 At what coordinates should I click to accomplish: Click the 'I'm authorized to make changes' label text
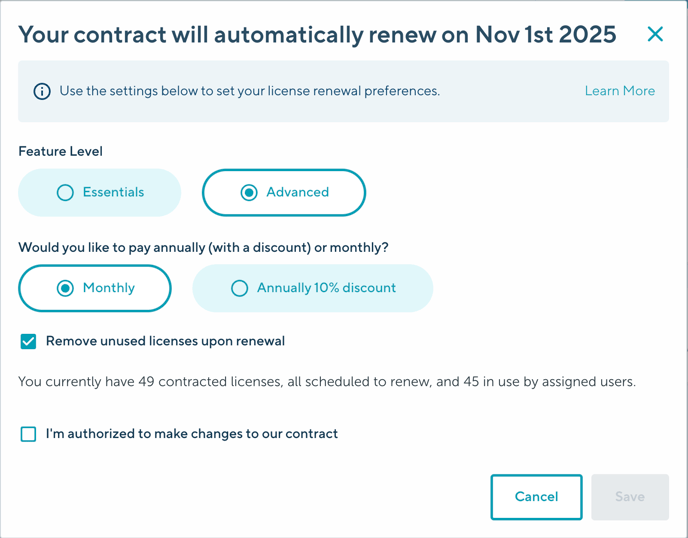coord(192,434)
